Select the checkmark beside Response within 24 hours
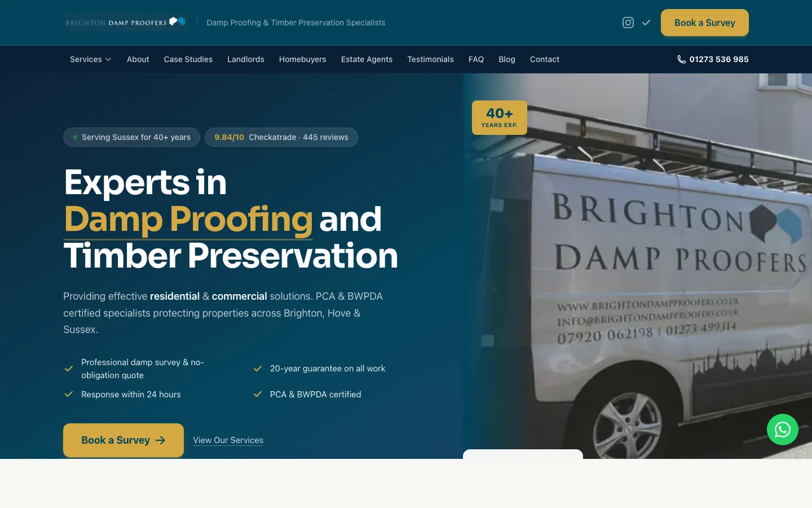This screenshot has height=508, width=812. (x=69, y=394)
